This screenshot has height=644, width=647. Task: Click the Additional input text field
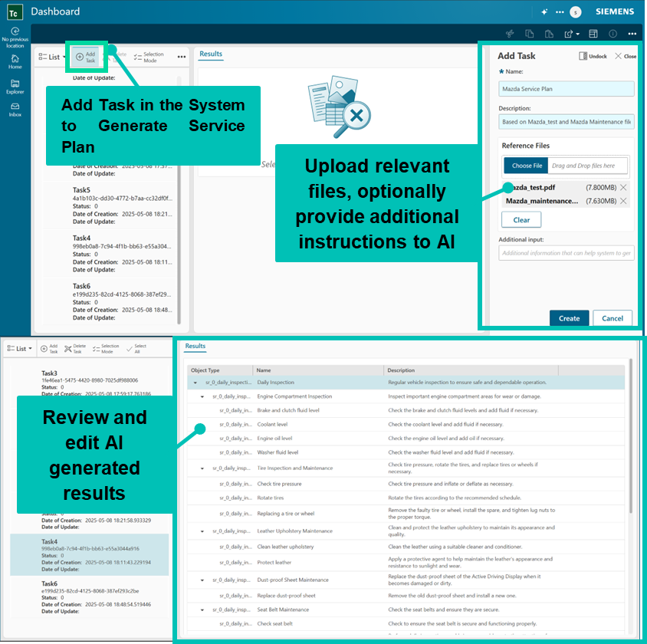(566, 253)
